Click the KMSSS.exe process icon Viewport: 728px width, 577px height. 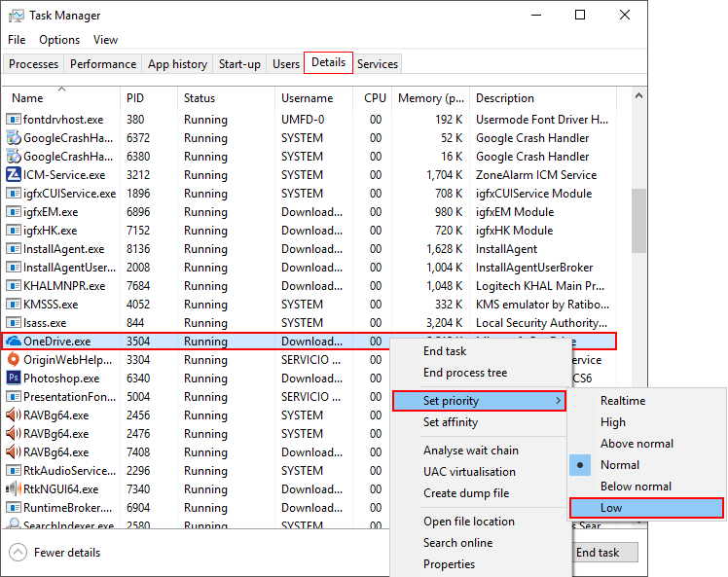(x=14, y=304)
